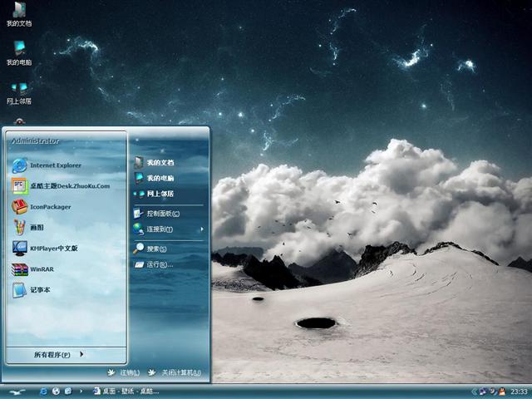
Task: Launch IconPackager from the Start menu
Action: click(x=50, y=206)
